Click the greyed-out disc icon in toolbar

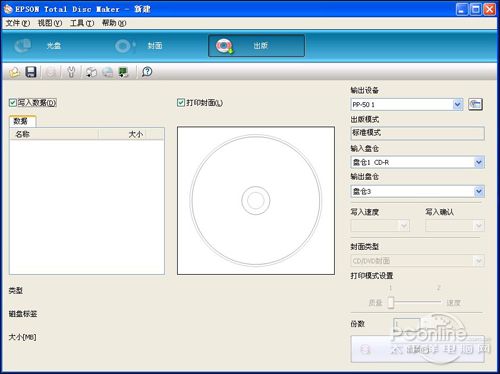pos(51,72)
